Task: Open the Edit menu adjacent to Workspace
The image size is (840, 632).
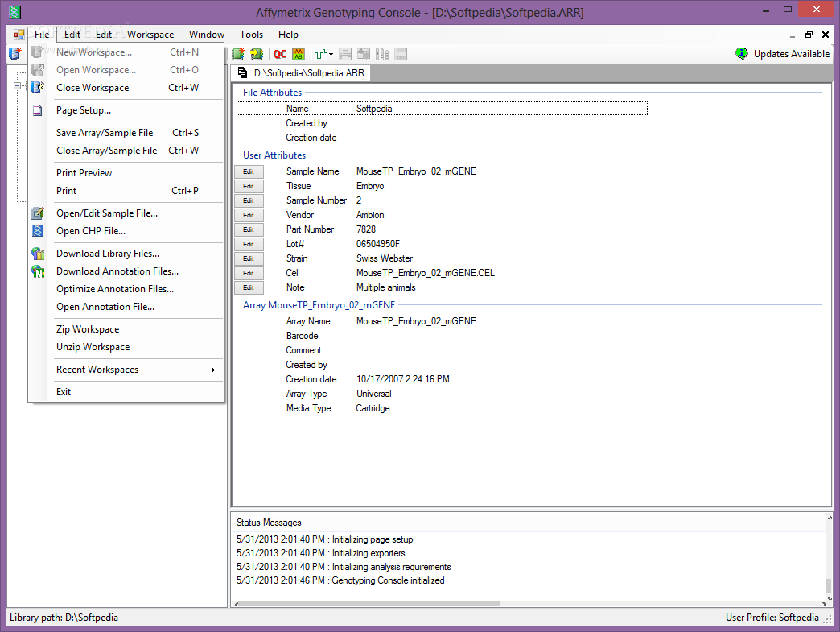Action: click(104, 35)
